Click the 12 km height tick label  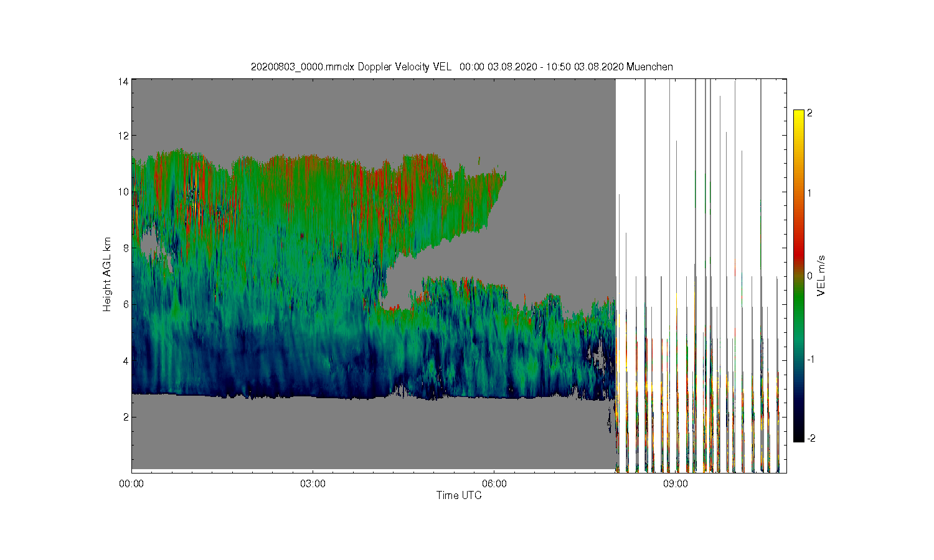(x=124, y=136)
